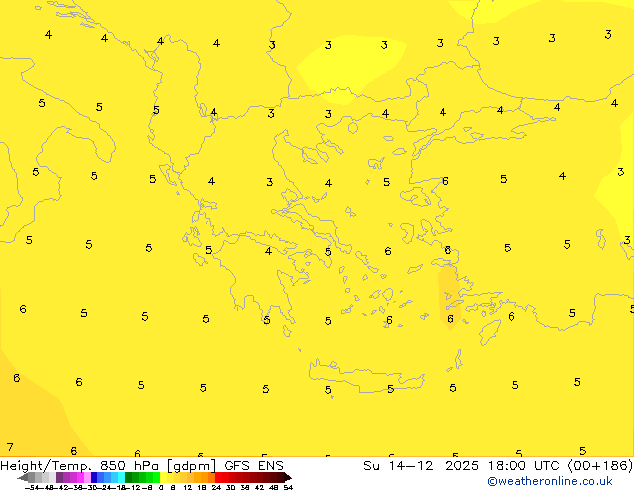Pick the bright yellow legend swatch above 0

(x=163, y=477)
